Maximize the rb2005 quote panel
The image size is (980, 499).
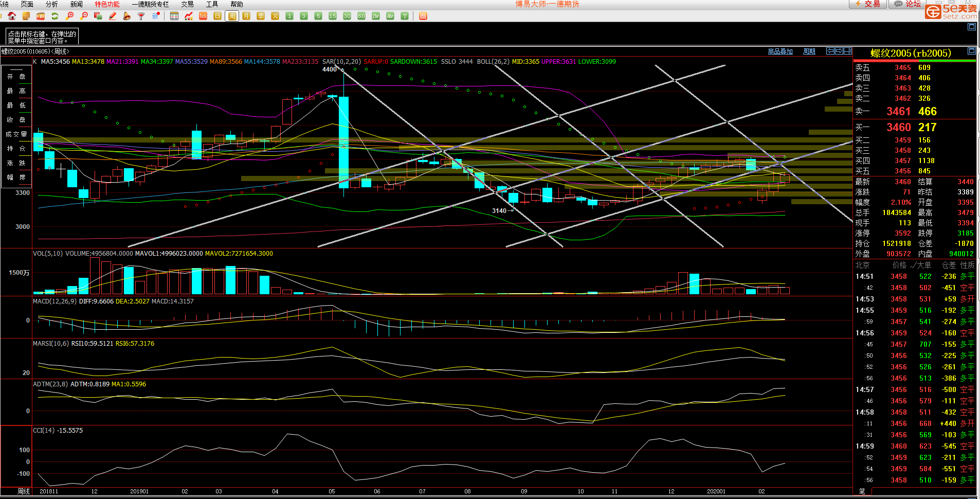[971, 51]
